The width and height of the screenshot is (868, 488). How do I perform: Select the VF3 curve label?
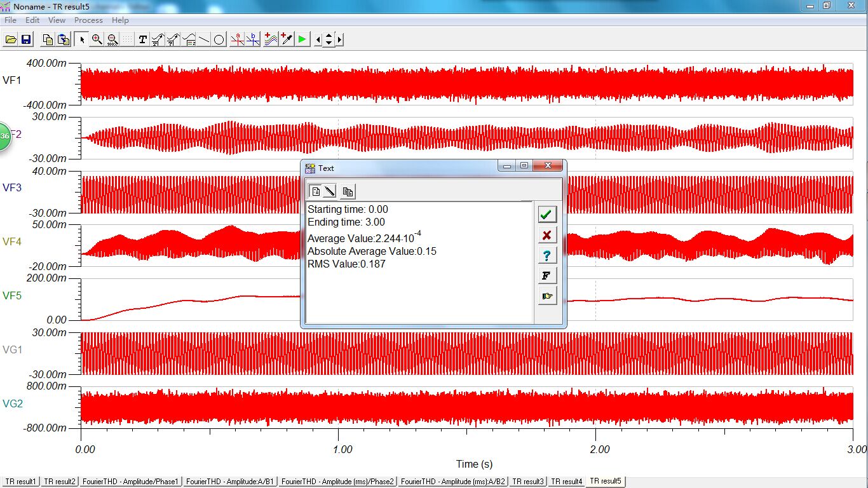[x=12, y=187]
